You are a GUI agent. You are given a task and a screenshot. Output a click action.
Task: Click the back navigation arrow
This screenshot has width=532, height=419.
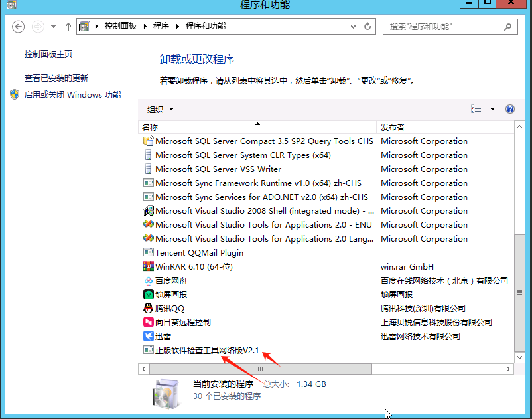tap(19, 26)
